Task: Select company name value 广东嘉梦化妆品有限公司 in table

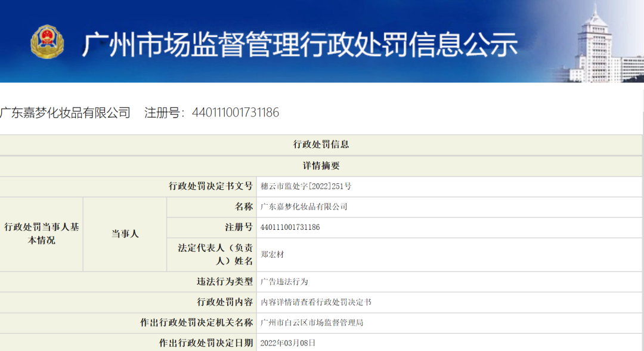Action: pyautogui.click(x=304, y=207)
